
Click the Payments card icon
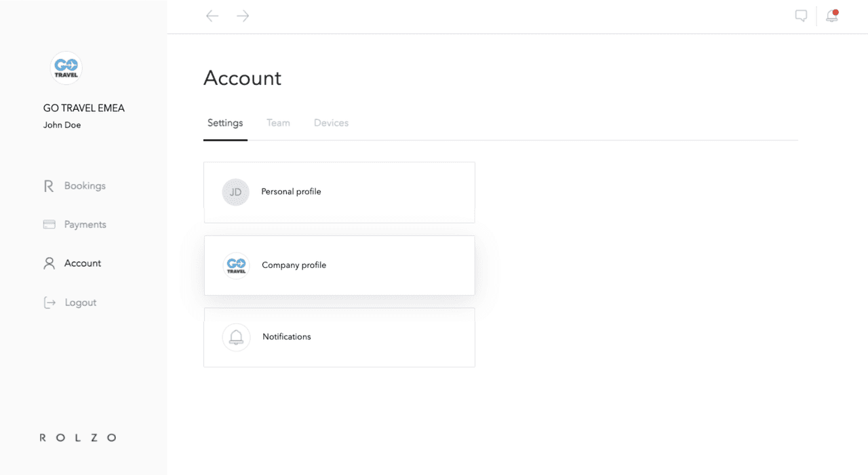tap(50, 225)
